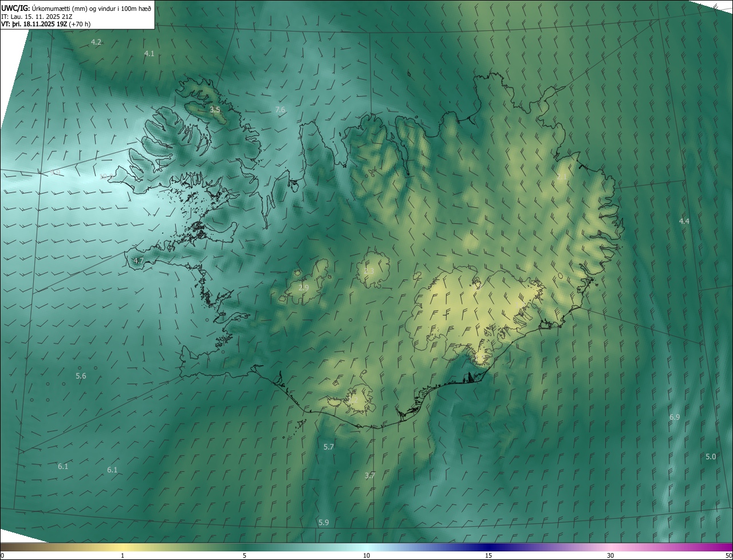Screen dimensions: 733x560
Task: Click the 2.1 value label in the northeast
Action: 562,177
